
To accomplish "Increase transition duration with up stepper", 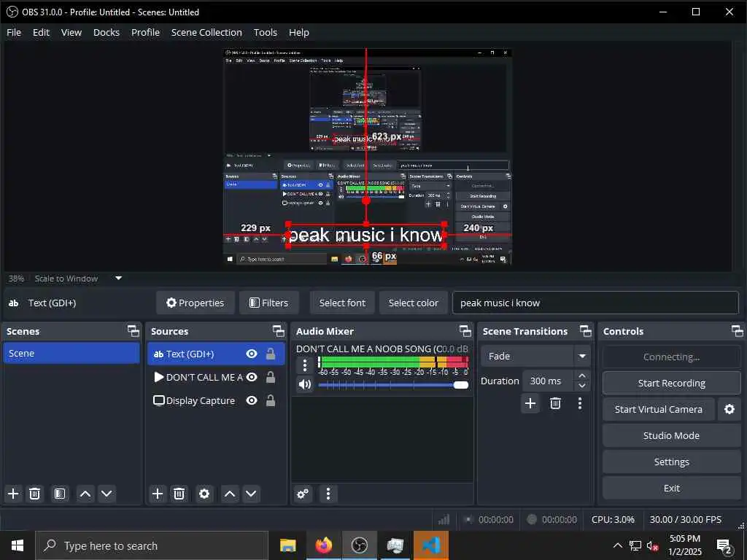I will click(581, 376).
